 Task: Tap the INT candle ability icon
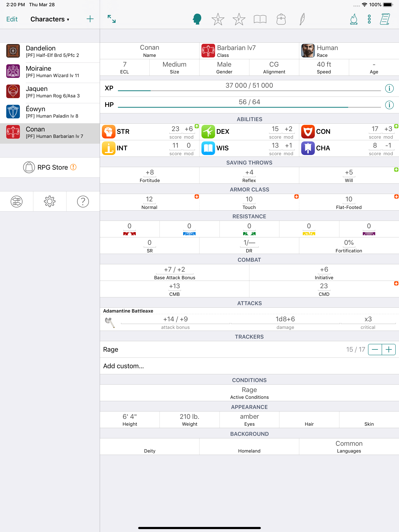coord(109,148)
